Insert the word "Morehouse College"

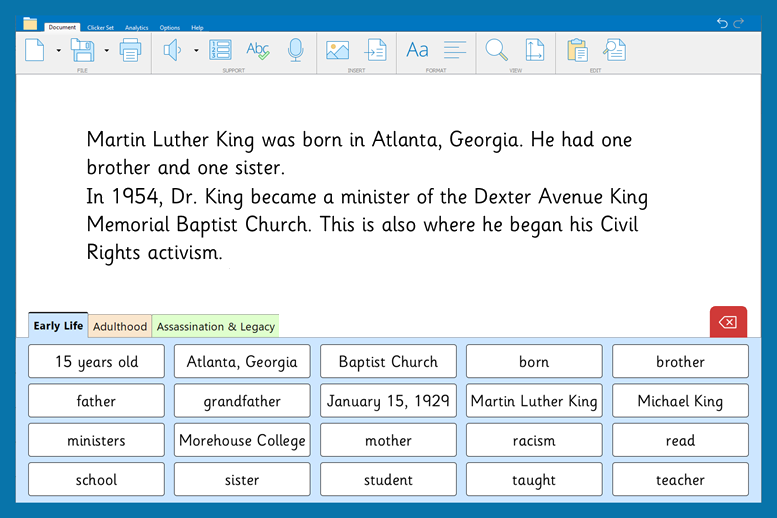pyautogui.click(x=242, y=440)
